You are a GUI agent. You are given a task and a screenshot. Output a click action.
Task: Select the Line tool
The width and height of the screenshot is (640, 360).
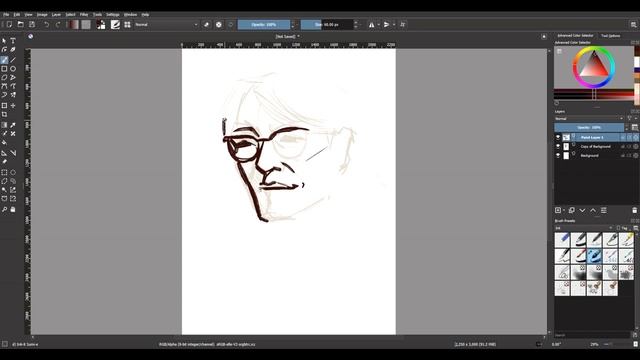[13, 60]
